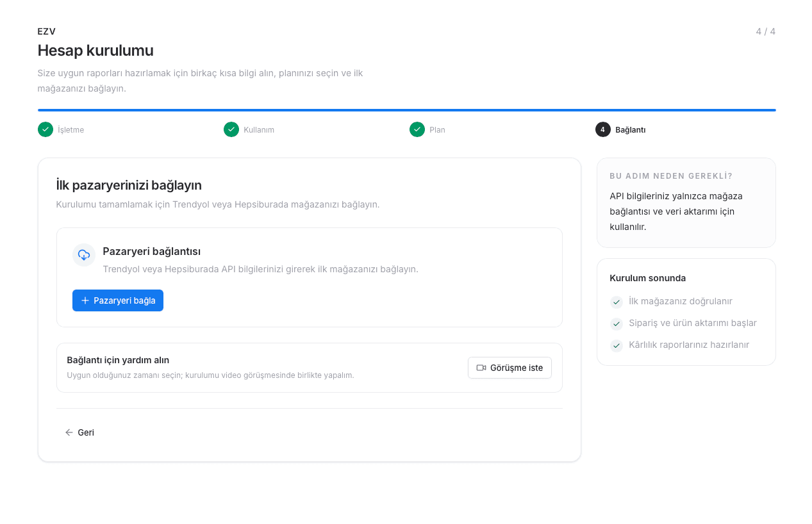
Task: Click the text starting with Kurulumu tamamlamak için
Action: pos(218,205)
